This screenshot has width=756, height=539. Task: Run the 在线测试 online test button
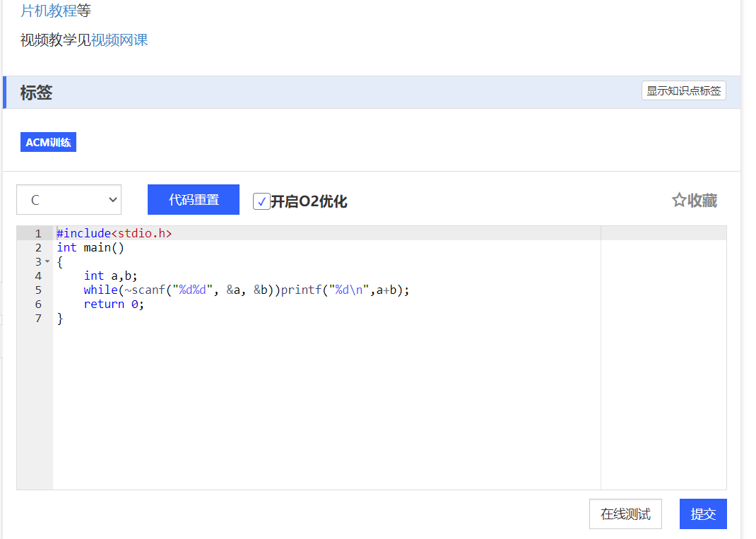tap(625, 514)
